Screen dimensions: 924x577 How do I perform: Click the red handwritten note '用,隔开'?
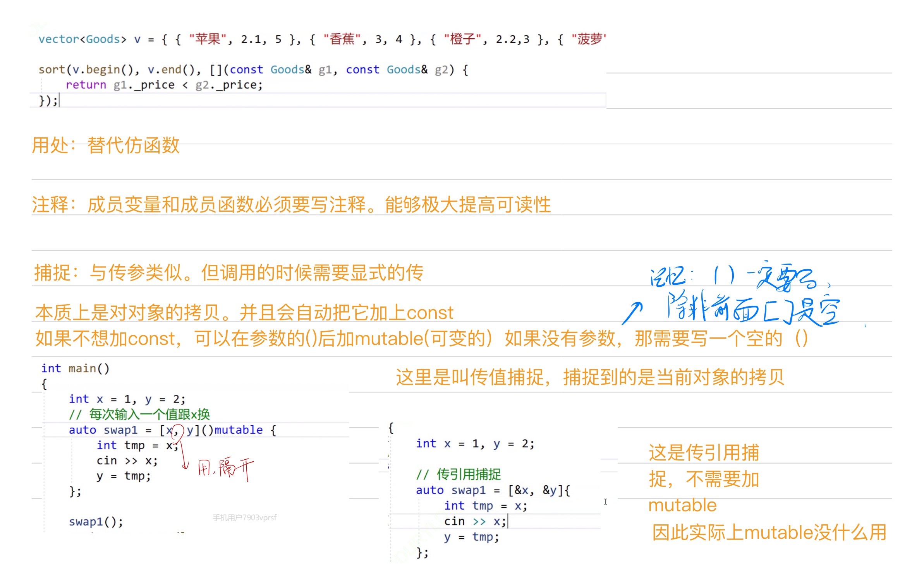[x=225, y=468]
